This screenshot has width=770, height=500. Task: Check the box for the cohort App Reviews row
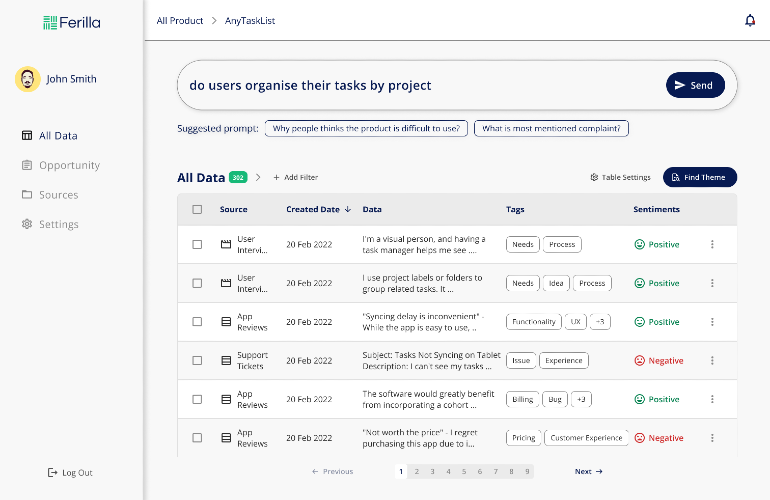(197, 399)
